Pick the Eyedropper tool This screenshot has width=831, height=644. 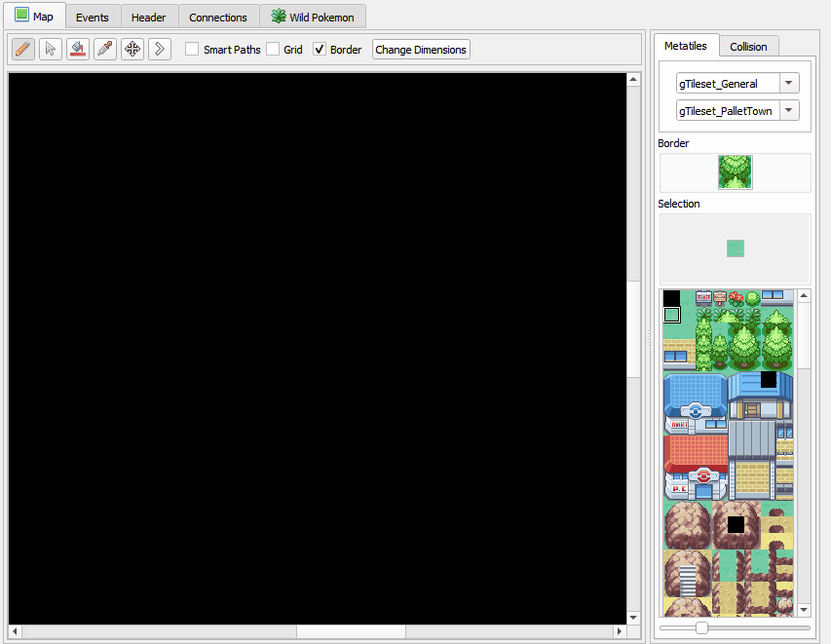(x=105, y=49)
